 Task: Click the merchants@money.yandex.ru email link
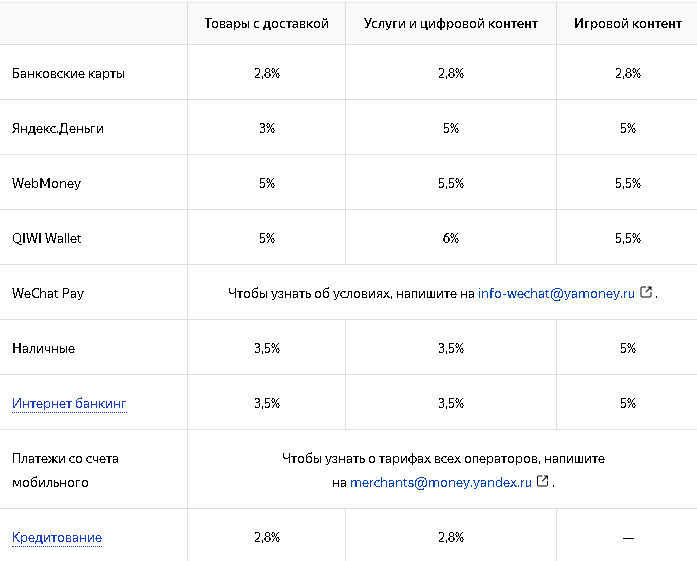(x=440, y=482)
